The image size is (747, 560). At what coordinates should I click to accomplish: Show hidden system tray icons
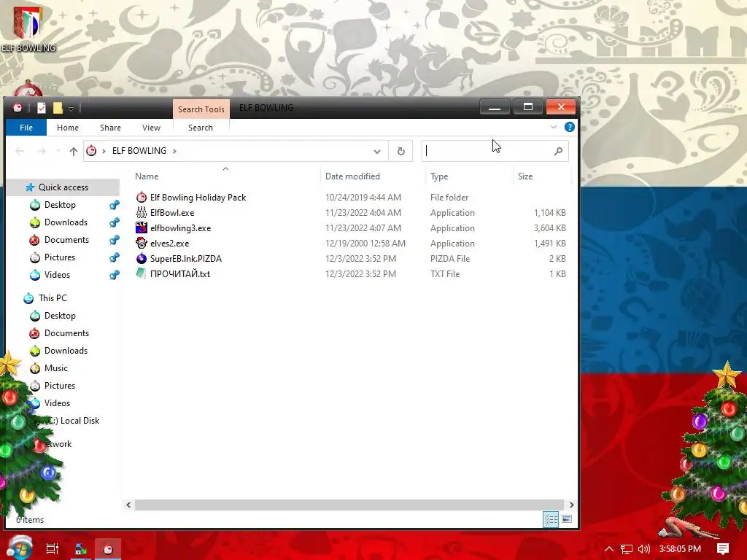[x=609, y=548]
